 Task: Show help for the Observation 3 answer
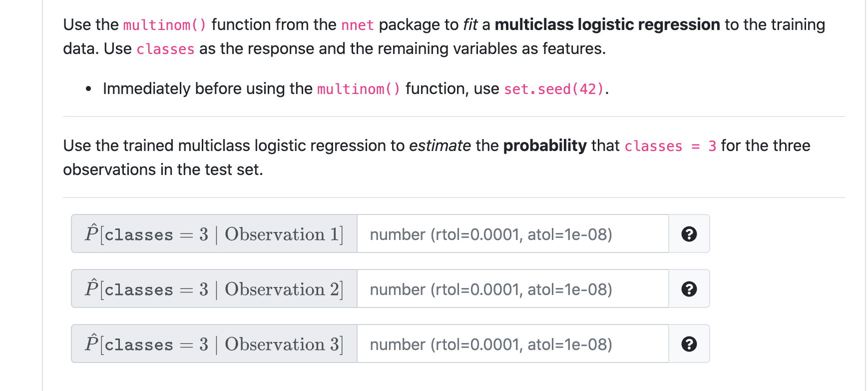coord(689,344)
